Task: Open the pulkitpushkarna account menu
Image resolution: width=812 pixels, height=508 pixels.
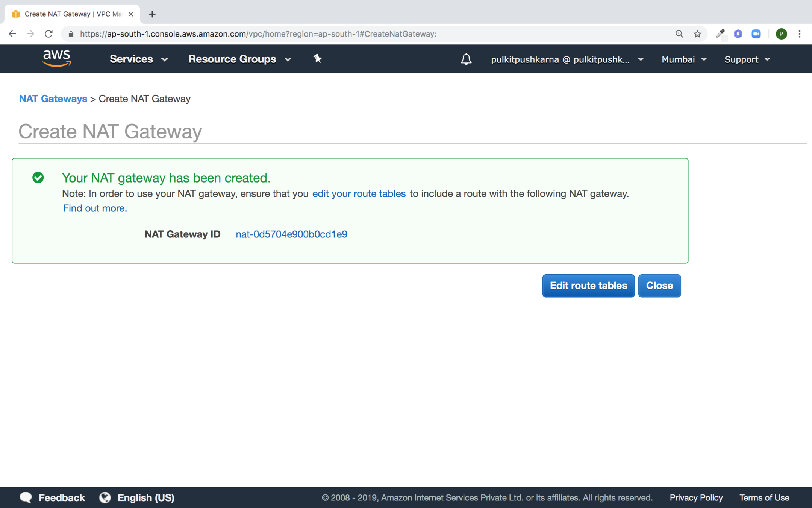Action: pyautogui.click(x=567, y=59)
